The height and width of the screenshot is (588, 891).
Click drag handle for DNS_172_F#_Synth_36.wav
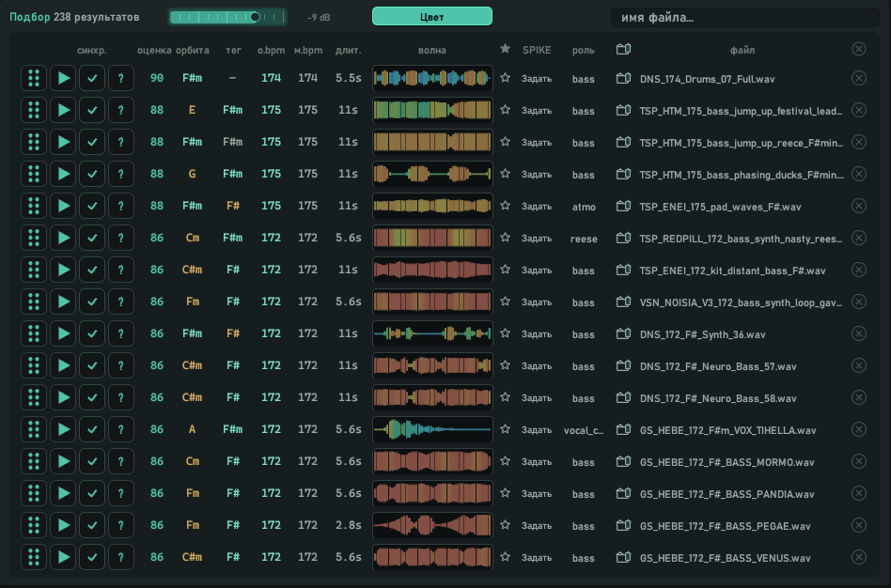(34, 333)
